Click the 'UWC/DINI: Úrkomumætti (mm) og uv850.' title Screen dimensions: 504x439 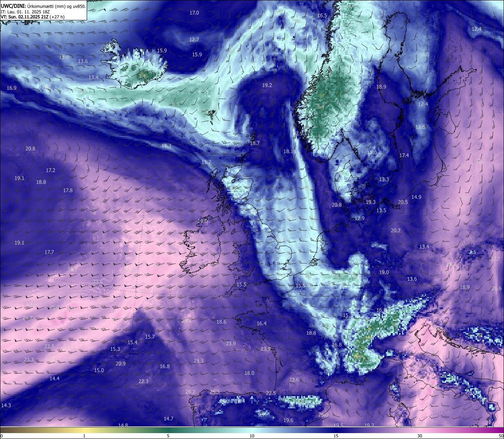pyautogui.click(x=43, y=6)
